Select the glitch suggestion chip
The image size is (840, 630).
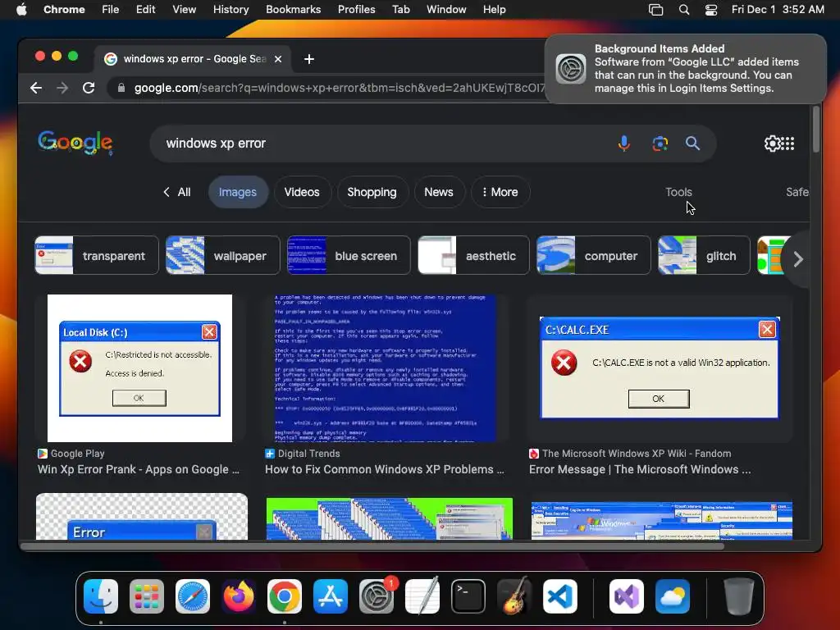704,256
